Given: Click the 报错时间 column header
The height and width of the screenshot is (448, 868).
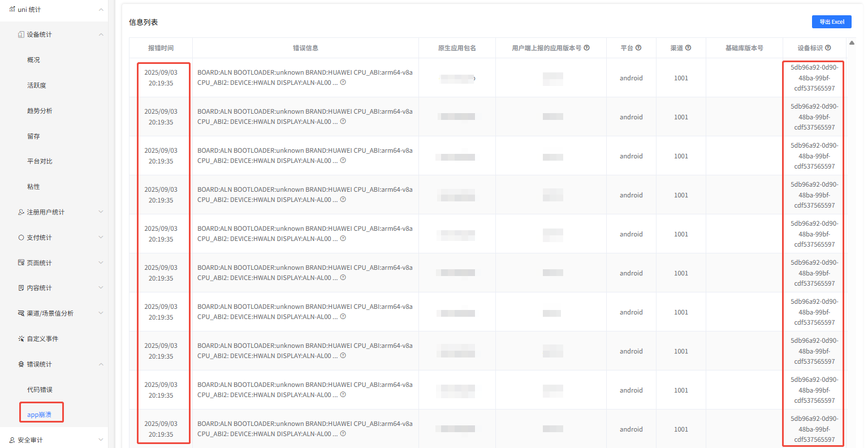Looking at the screenshot, I should click(161, 48).
